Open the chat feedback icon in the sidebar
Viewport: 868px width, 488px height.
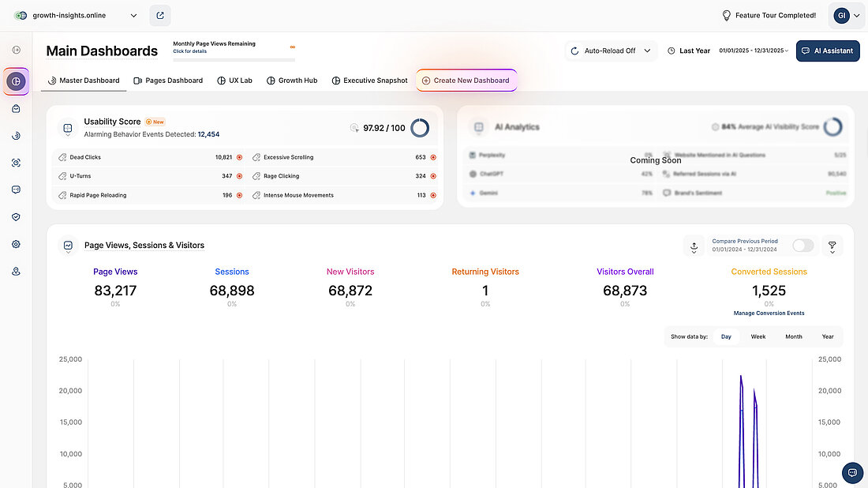pyautogui.click(x=16, y=189)
